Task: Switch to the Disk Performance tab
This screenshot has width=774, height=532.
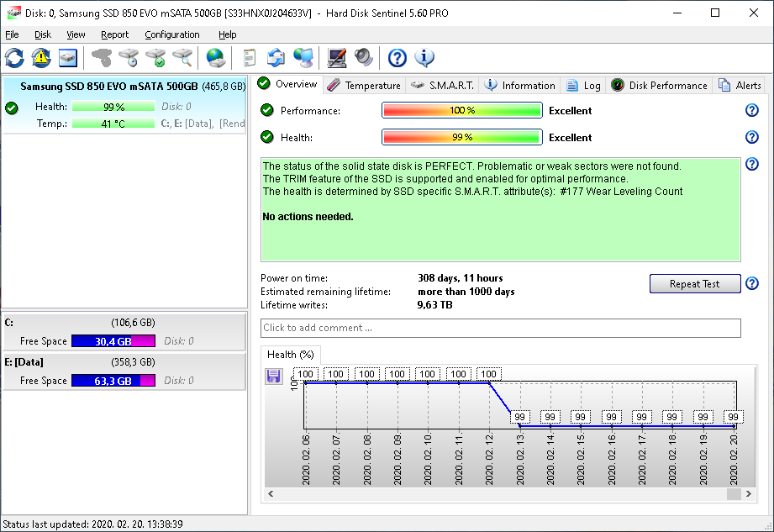Action: tap(659, 86)
